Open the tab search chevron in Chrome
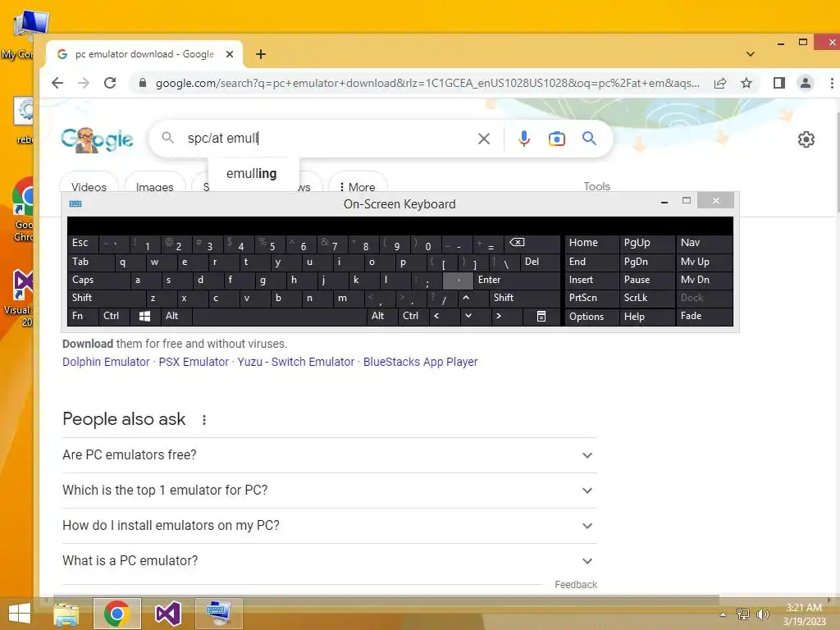 coord(751,54)
